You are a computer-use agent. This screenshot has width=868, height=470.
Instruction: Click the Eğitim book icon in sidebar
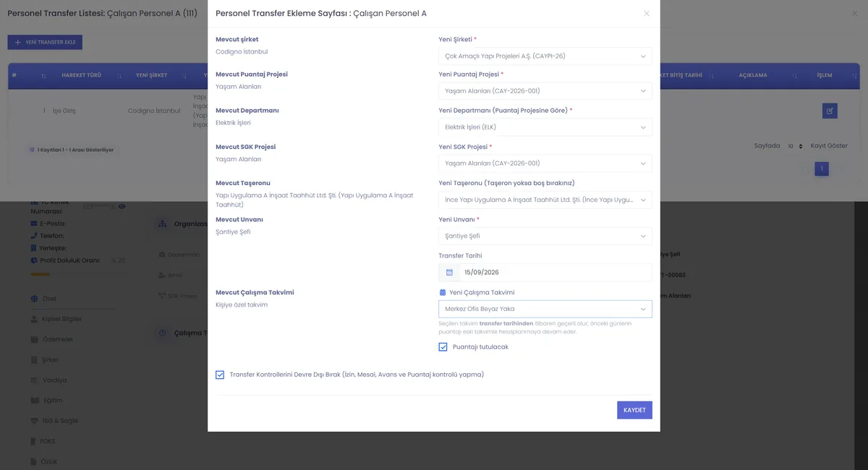click(35, 401)
